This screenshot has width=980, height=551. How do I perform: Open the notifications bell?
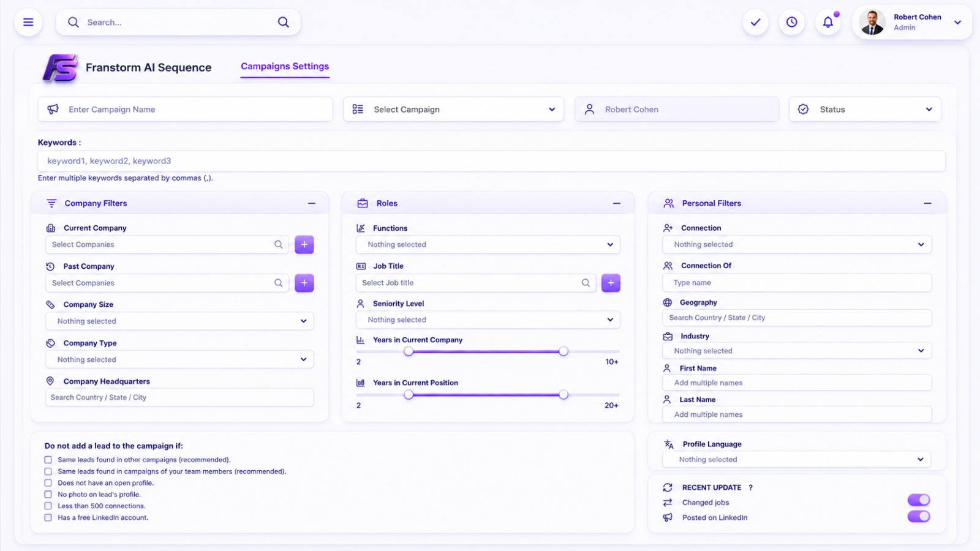point(828,22)
